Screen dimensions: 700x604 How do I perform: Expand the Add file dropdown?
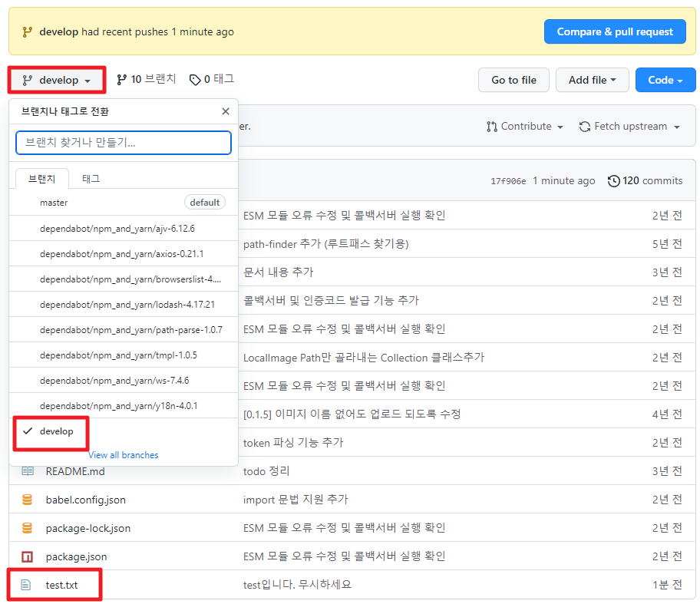click(592, 80)
